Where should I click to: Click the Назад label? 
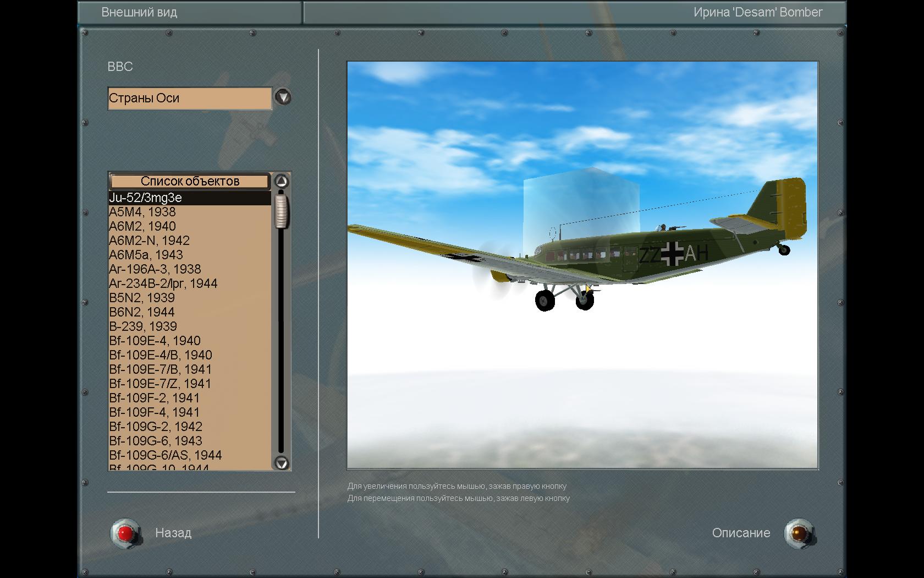pos(173,533)
